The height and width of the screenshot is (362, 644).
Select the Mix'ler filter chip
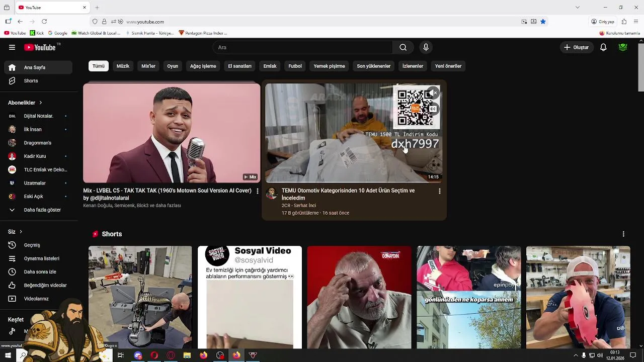[148, 66]
